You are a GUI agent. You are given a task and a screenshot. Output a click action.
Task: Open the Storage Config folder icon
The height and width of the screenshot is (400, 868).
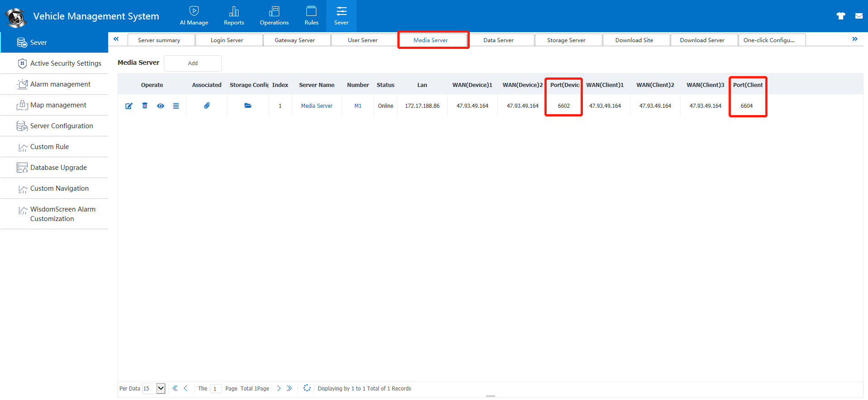pos(248,106)
